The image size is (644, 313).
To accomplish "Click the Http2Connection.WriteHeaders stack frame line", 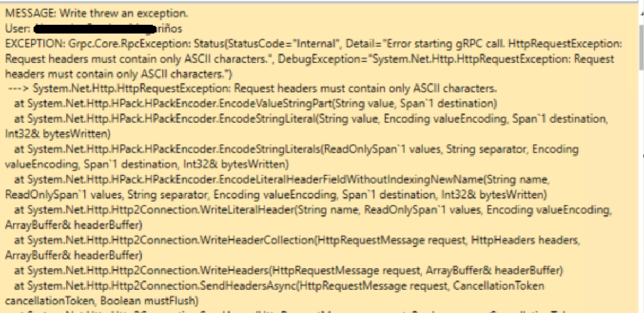I will [289, 271].
